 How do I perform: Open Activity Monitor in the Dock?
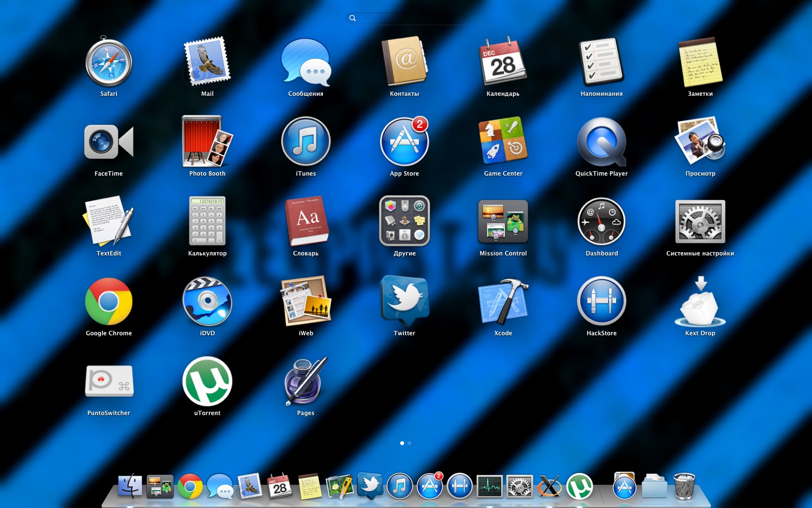coord(490,486)
